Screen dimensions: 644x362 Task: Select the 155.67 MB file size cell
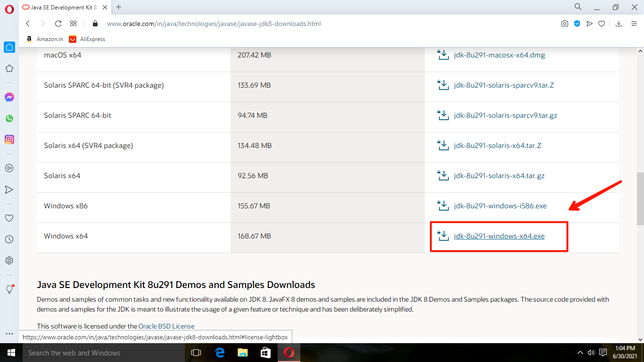[254, 206]
